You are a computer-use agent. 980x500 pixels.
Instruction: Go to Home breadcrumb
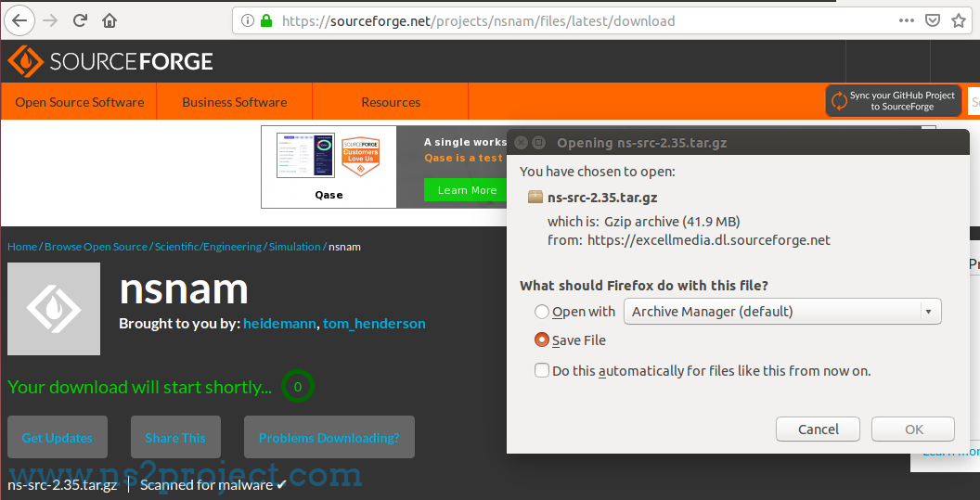click(22, 246)
